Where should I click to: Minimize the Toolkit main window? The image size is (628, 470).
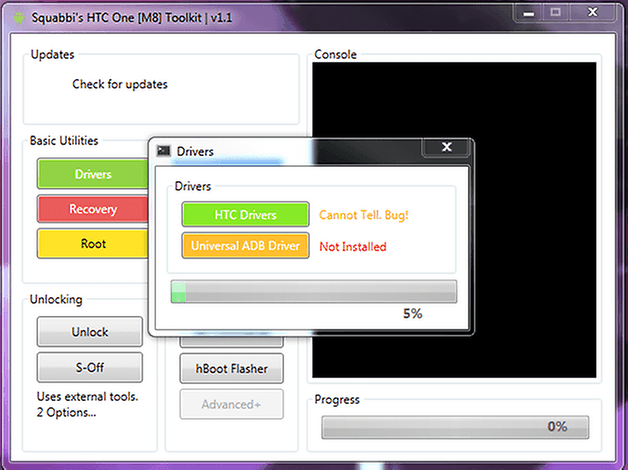pyautogui.click(x=529, y=13)
